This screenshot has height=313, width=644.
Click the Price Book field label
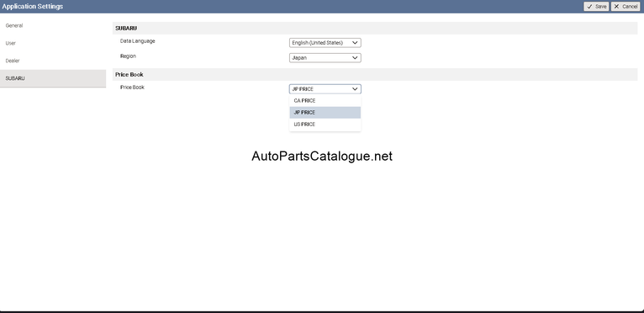click(132, 88)
